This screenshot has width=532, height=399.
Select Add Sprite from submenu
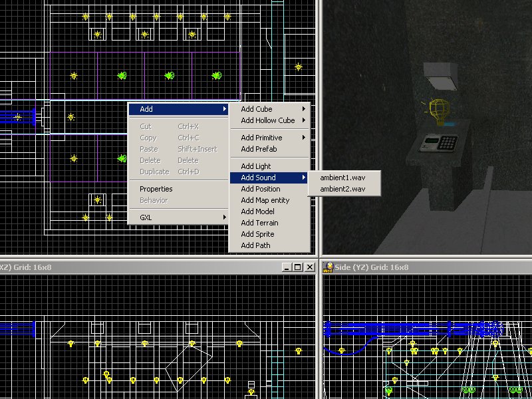[x=257, y=234]
